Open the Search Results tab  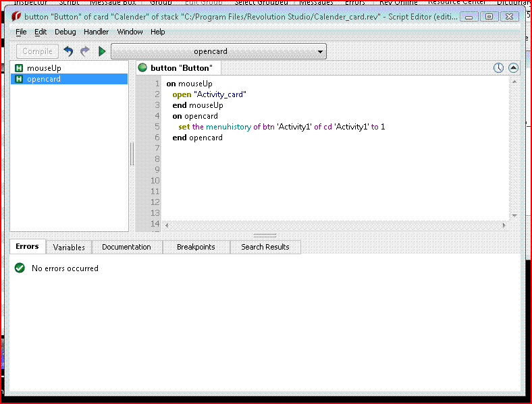click(265, 247)
